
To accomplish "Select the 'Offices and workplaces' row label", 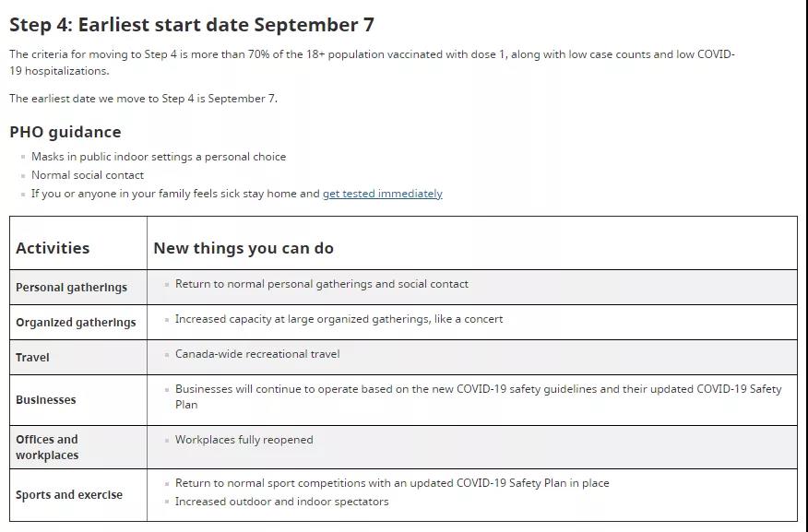I will tap(47, 447).
